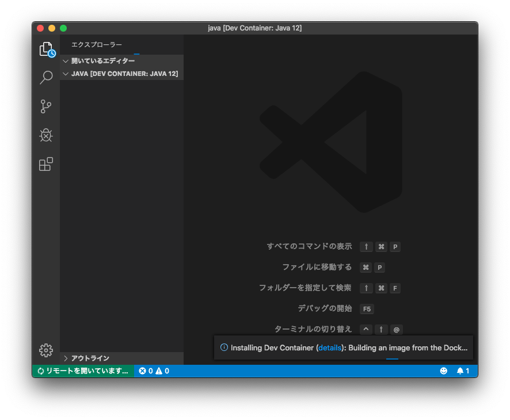This screenshot has height=420, width=510.
Task: Collapse the 開いているエディター section
Action: coord(122,61)
